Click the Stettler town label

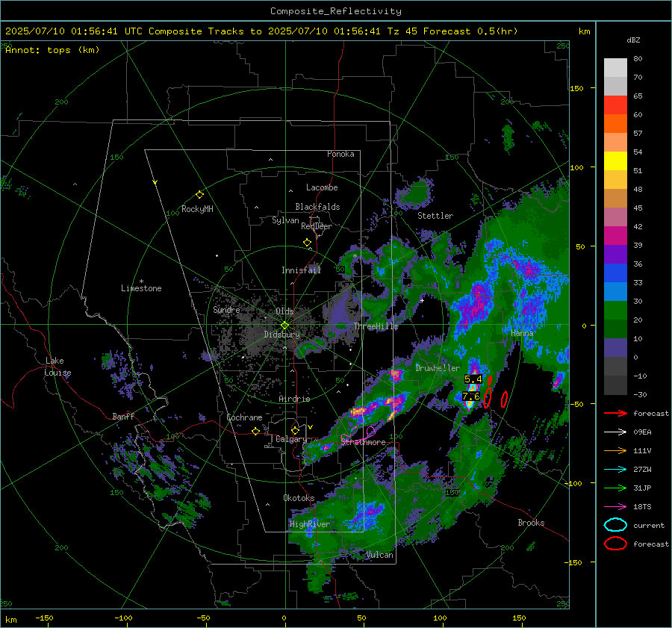pyautogui.click(x=435, y=216)
